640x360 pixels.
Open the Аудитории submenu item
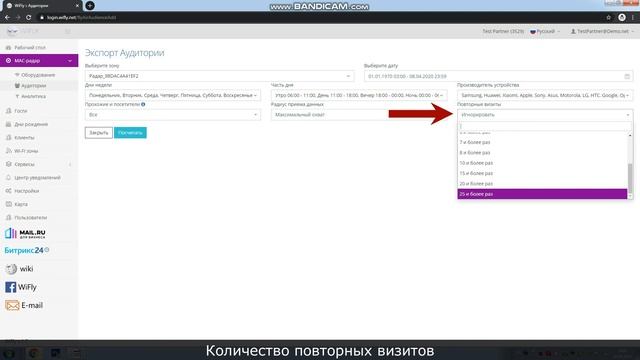pyautogui.click(x=33, y=86)
